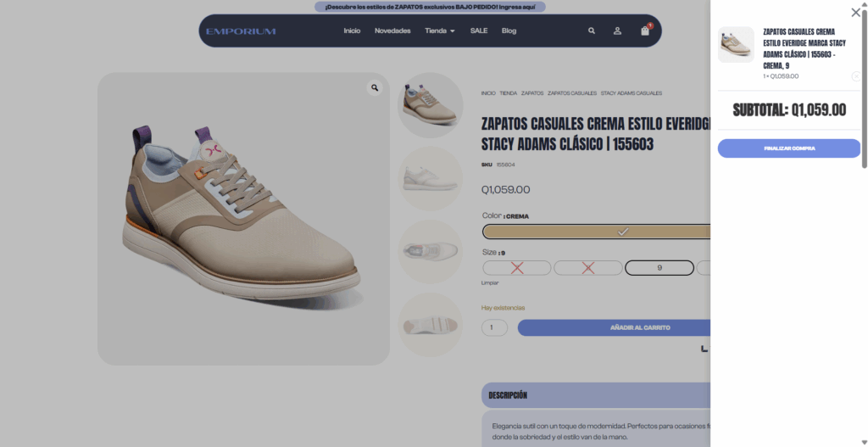This screenshot has height=447, width=868.
Task: Open Novedades in the navigation
Action: 392,31
